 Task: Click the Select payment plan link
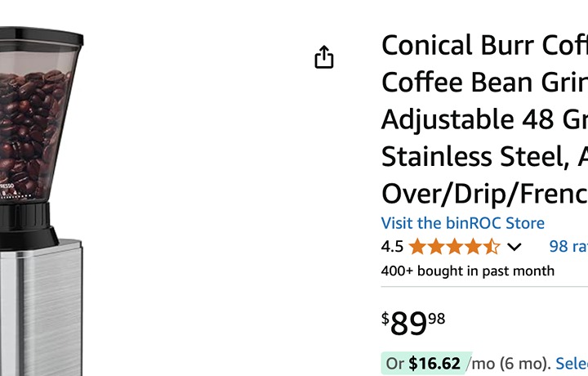tap(572, 363)
